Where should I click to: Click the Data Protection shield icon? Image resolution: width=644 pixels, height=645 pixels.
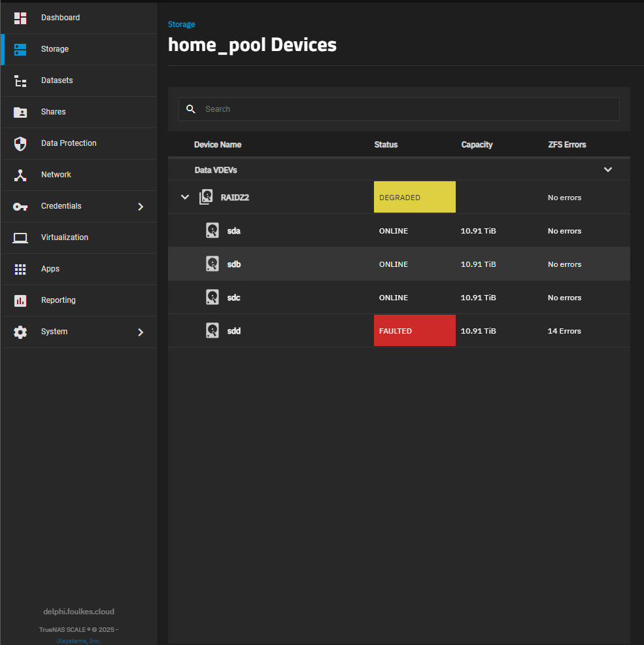[20, 144]
